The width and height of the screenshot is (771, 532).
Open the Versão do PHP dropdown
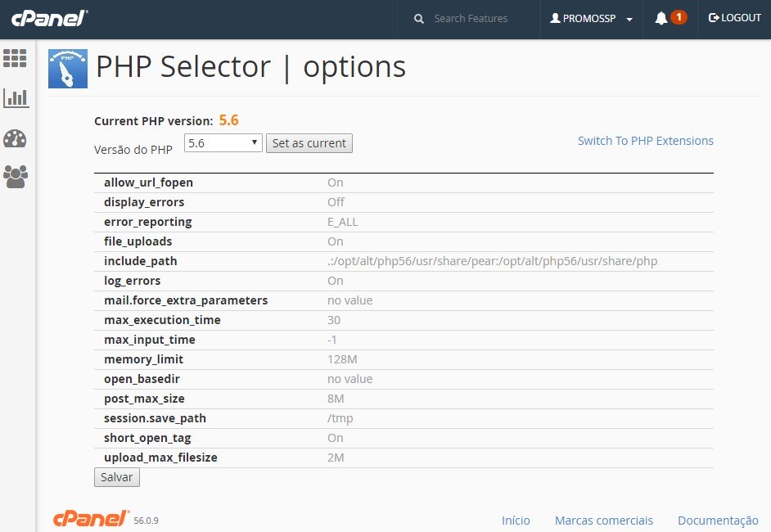pyautogui.click(x=223, y=143)
